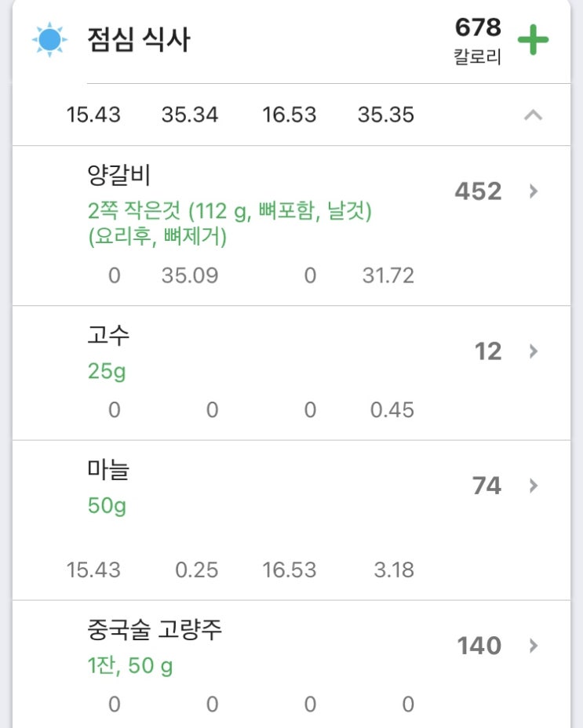Tap the 50g serving for 마늘

click(107, 506)
